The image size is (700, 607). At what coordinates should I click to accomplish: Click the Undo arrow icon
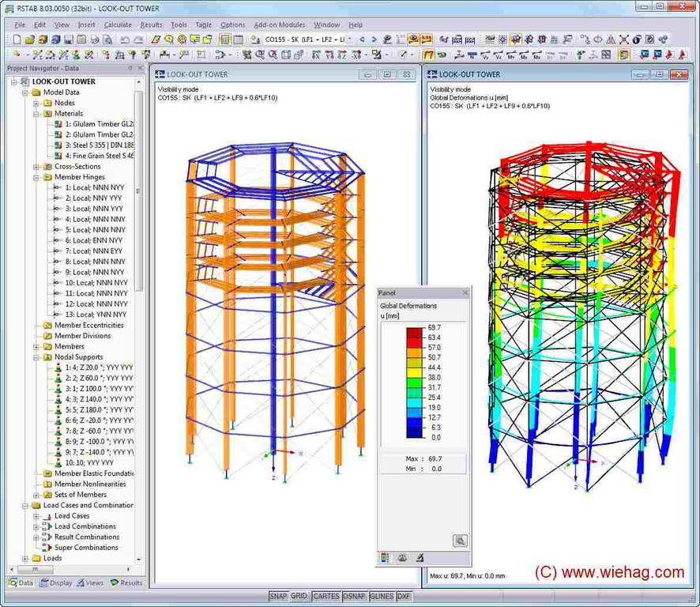pyautogui.click(x=125, y=40)
